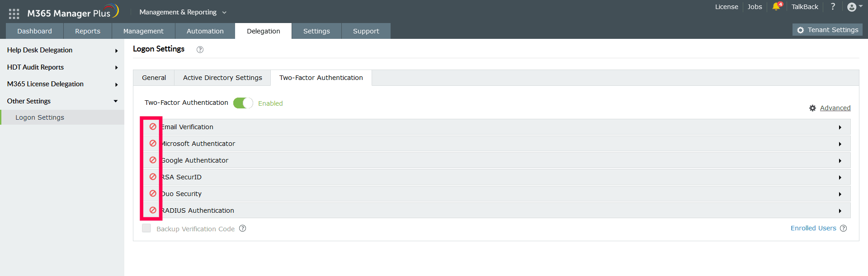This screenshot has width=868, height=276.
Task: Open the Management & Reporting dropdown
Action: 183,12
